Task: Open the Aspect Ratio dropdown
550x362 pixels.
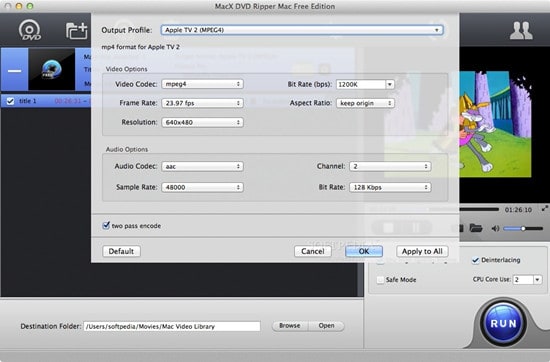Action: point(365,103)
